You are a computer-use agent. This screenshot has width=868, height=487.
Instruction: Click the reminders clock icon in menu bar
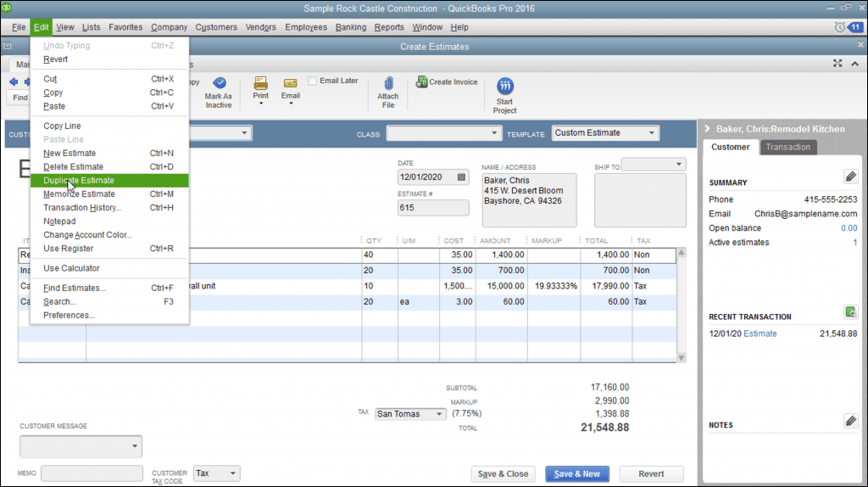840,27
